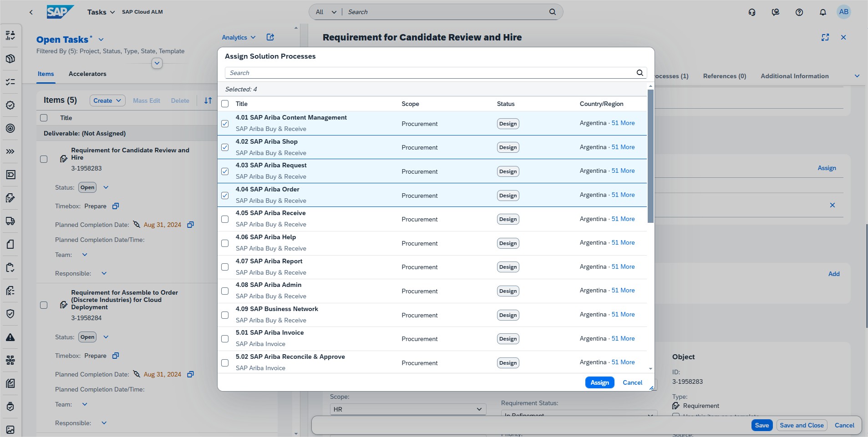
Task: Click search magnifier in Assign Solution Processes
Action: click(x=640, y=73)
